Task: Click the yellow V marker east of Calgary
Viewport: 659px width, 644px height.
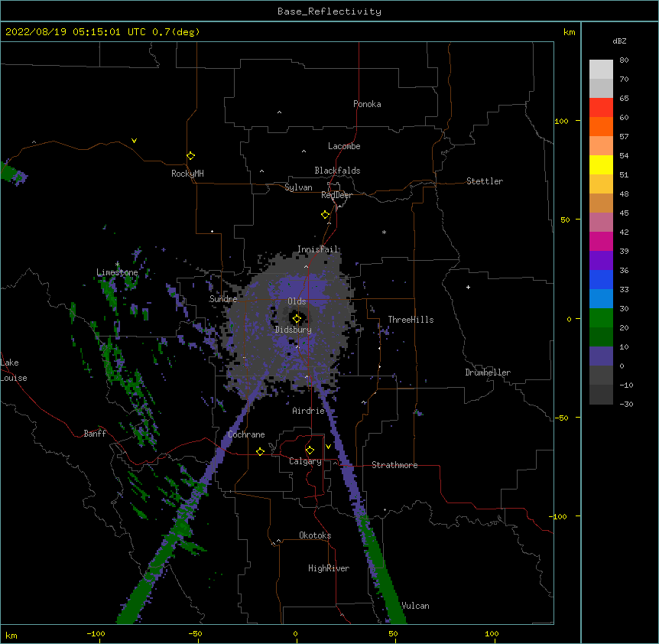Action: [328, 447]
